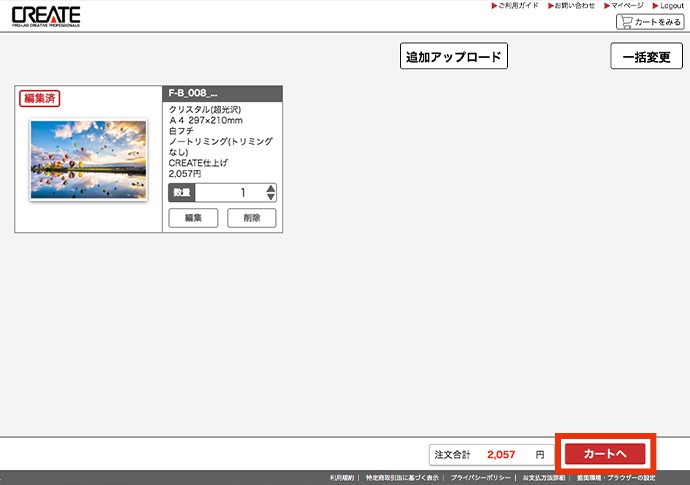690x485 pixels.
Task: Click the 編集済 badge
Action: pos(40,98)
